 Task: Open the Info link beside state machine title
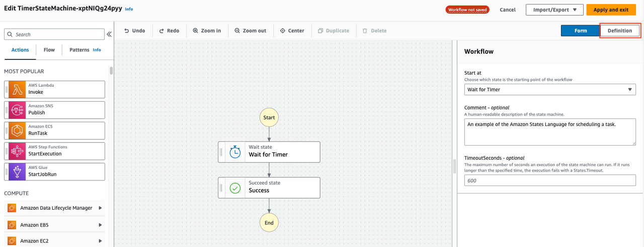pyautogui.click(x=129, y=9)
